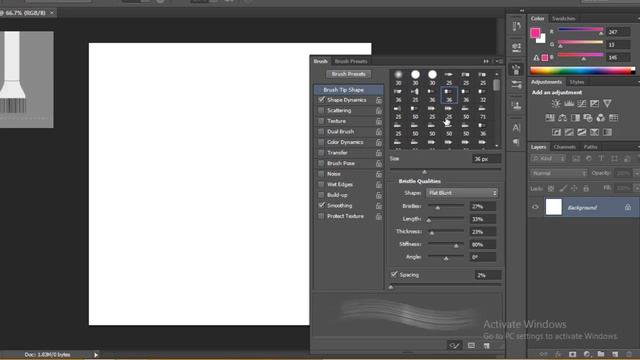The height and width of the screenshot is (360, 640).
Task: Open the Normal blend mode dropdown
Action: tap(558, 173)
